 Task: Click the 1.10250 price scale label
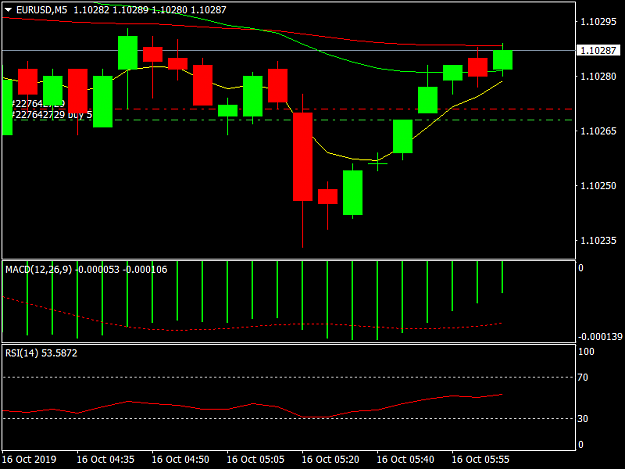(598, 186)
